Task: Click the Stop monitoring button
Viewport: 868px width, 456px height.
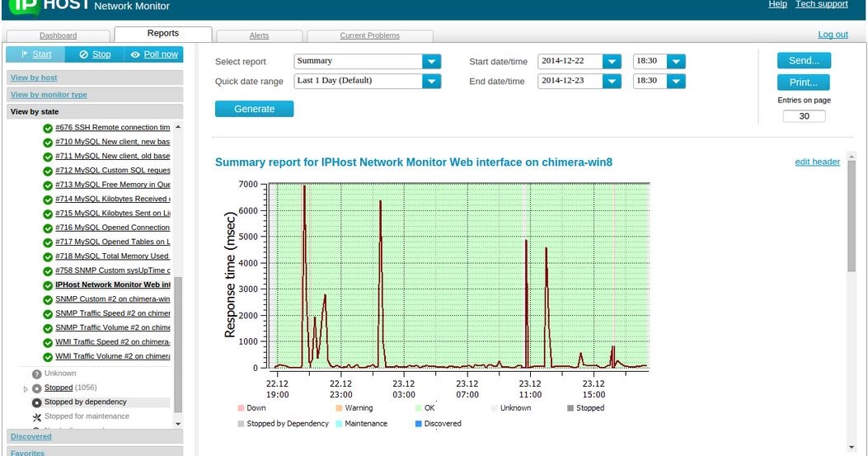Action: 95,54
